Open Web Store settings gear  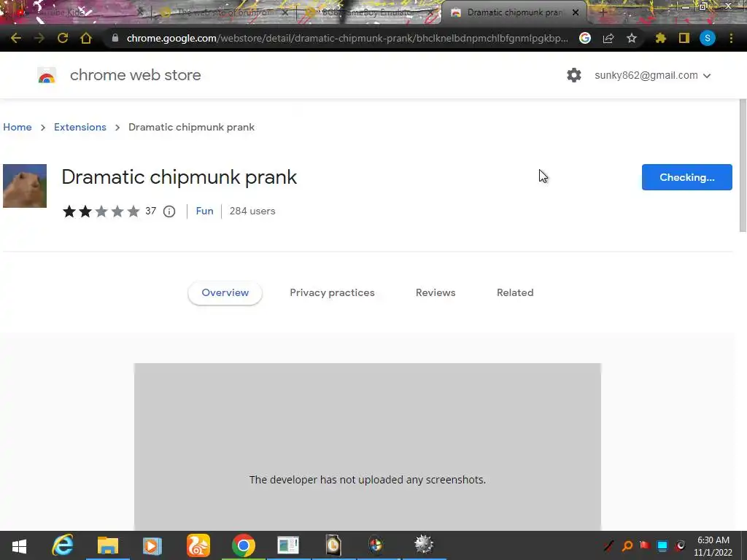click(x=574, y=75)
